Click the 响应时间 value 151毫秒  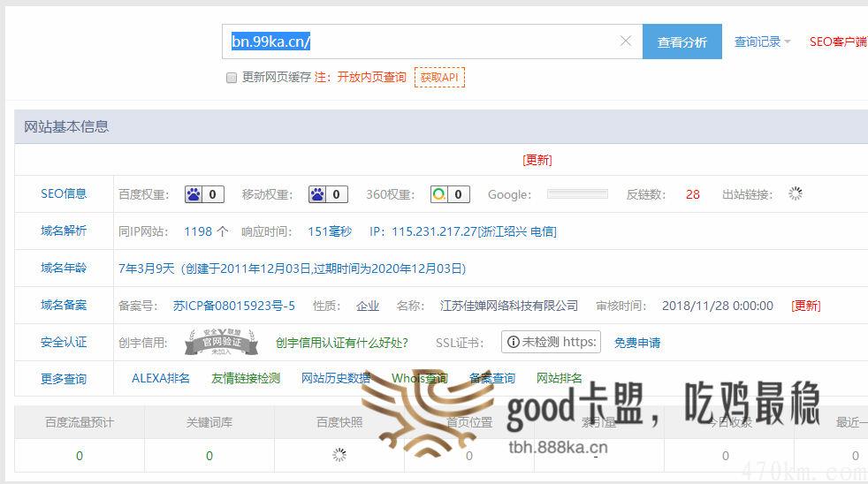click(330, 231)
